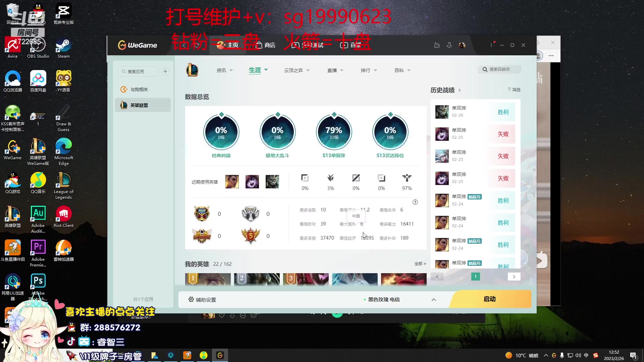
Task: Click the SVP badge icon
Action: tap(251, 214)
